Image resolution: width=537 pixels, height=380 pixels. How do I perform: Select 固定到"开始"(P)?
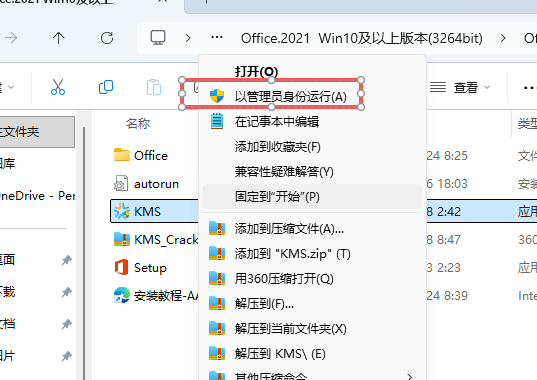point(312,197)
